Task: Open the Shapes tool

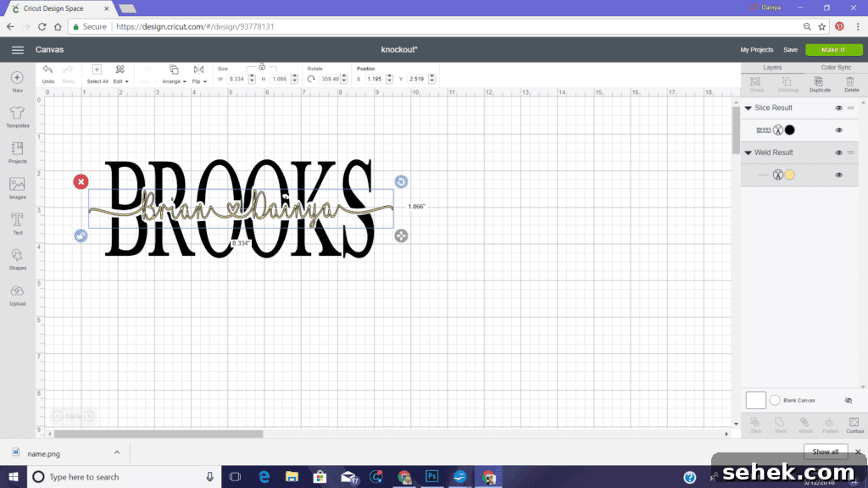Action: coord(17,259)
